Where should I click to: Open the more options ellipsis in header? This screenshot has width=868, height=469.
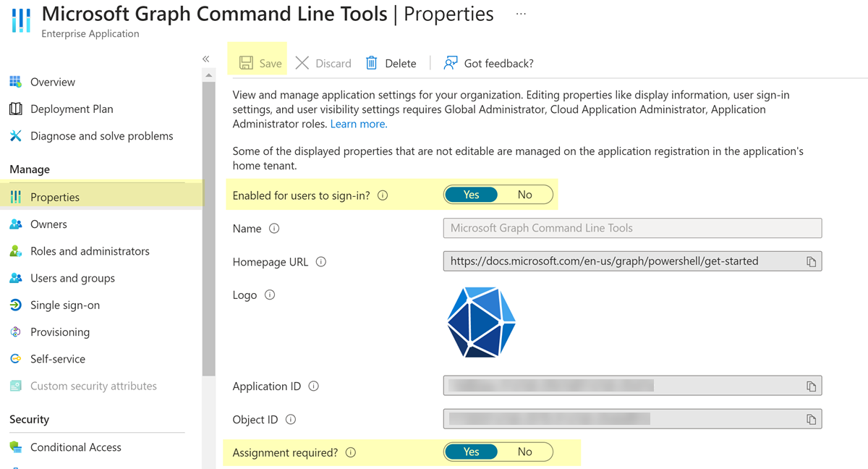click(x=521, y=14)
